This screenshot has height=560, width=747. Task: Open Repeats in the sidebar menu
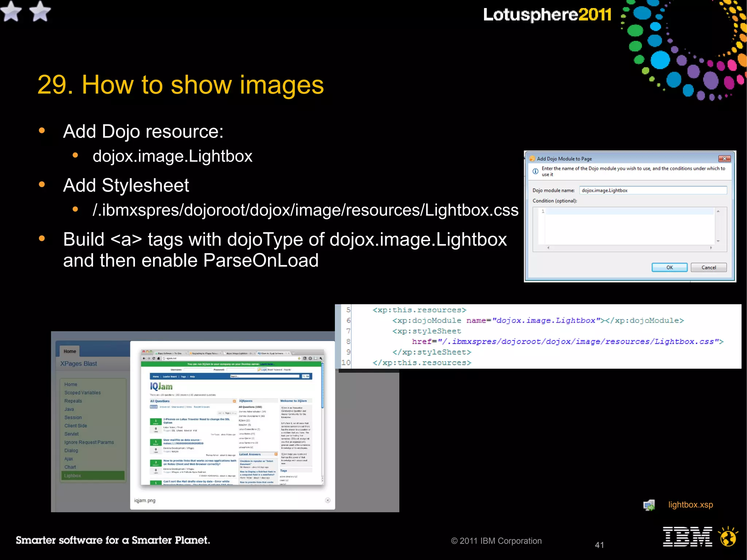pyautogui.click(x=73, y=401)
